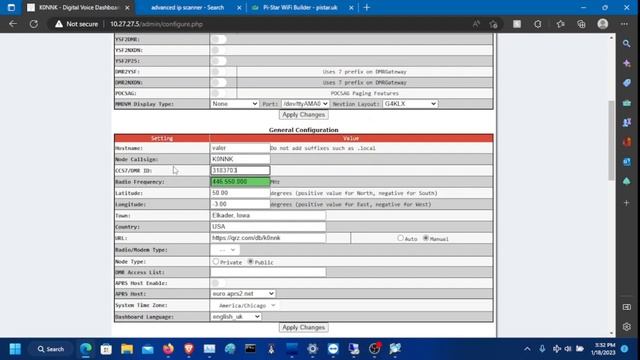Open Microsoft Edge from the taskbar

coord(86,349)
